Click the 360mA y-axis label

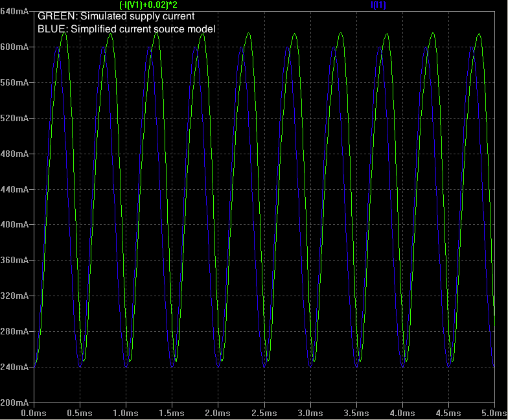[14, 261]
